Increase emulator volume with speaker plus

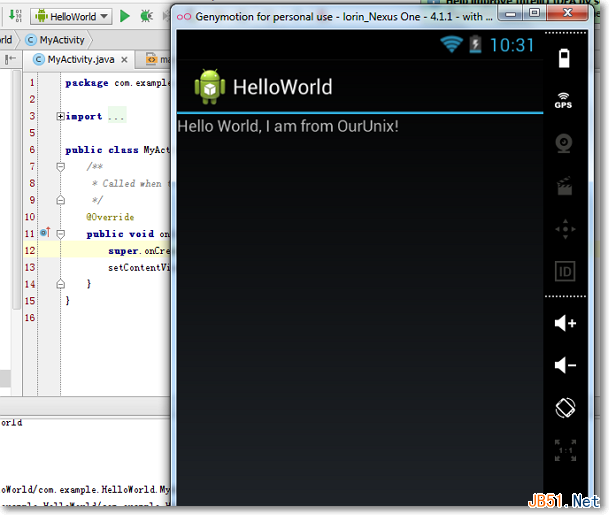pyautogui.click(x=565, y=323)
